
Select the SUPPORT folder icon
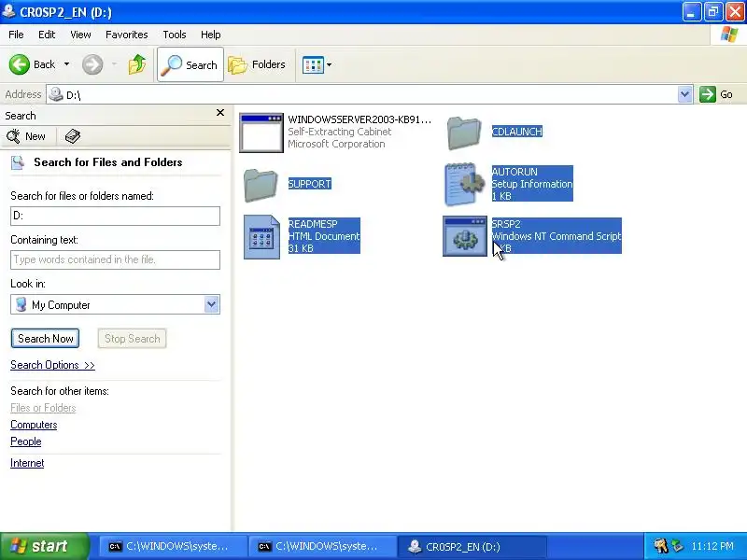tap(261, 185)
